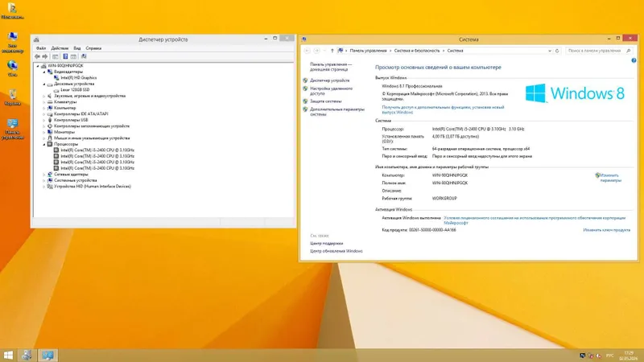Open Диспетчер устройств link in Система sidebar
The image size is (644, 362).
330,80
